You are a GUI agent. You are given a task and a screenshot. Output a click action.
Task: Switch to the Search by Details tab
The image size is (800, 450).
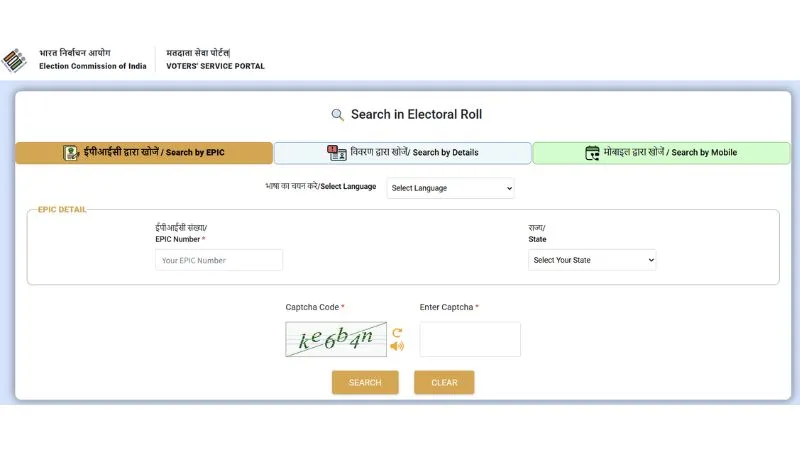click(x=403, y=153)
